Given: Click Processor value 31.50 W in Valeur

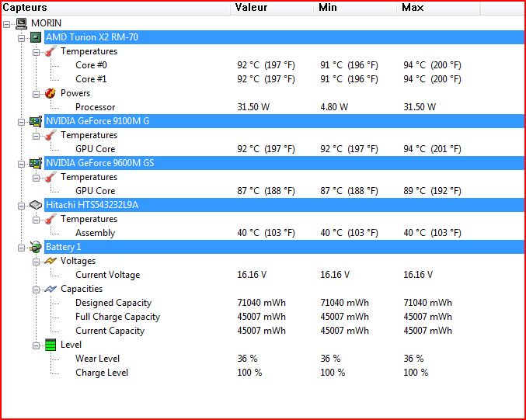Looking at the screenshot, I should tap(253, 107).
